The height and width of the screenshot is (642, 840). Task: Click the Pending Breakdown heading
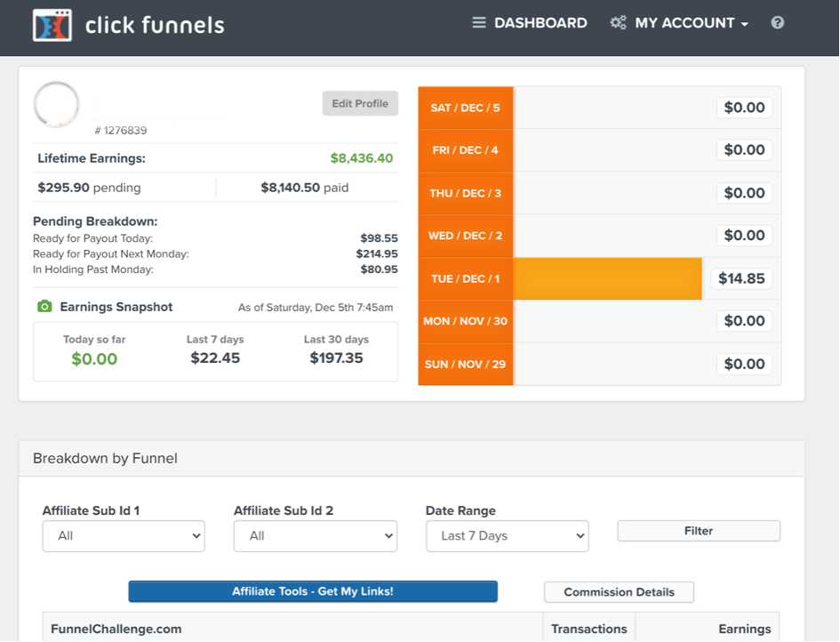[95, 221]
